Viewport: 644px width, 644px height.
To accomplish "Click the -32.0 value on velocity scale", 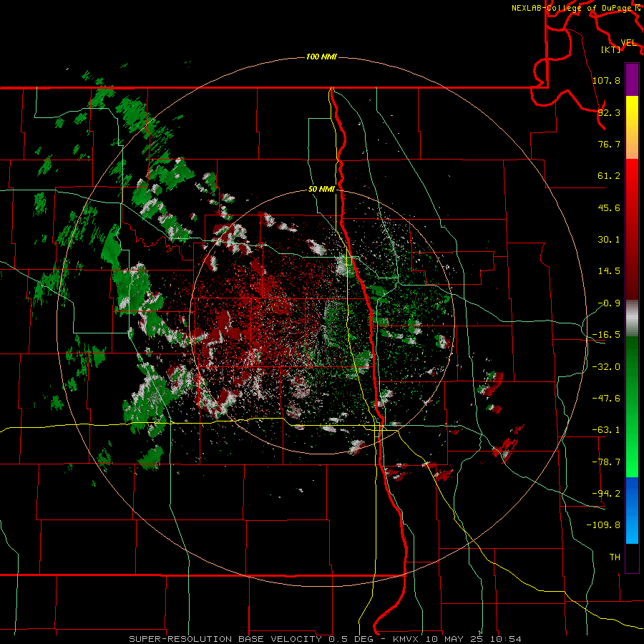I will coord(606,367).
